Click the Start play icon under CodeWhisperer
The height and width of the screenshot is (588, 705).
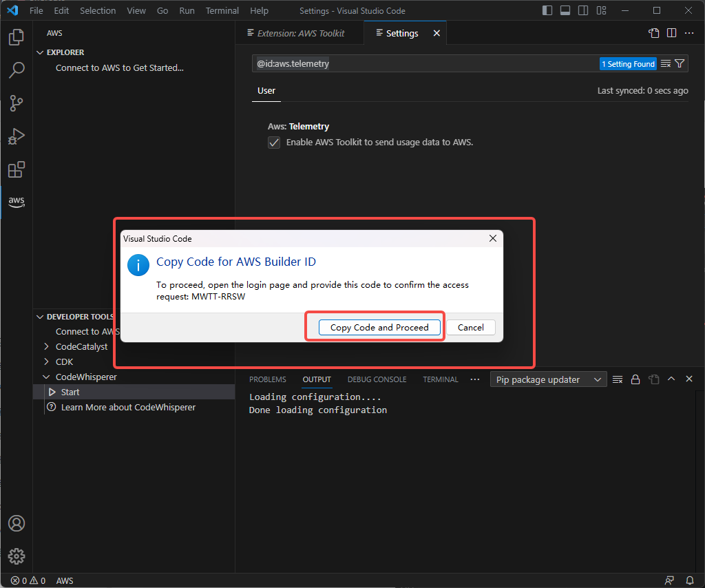(x=52, y=392)
